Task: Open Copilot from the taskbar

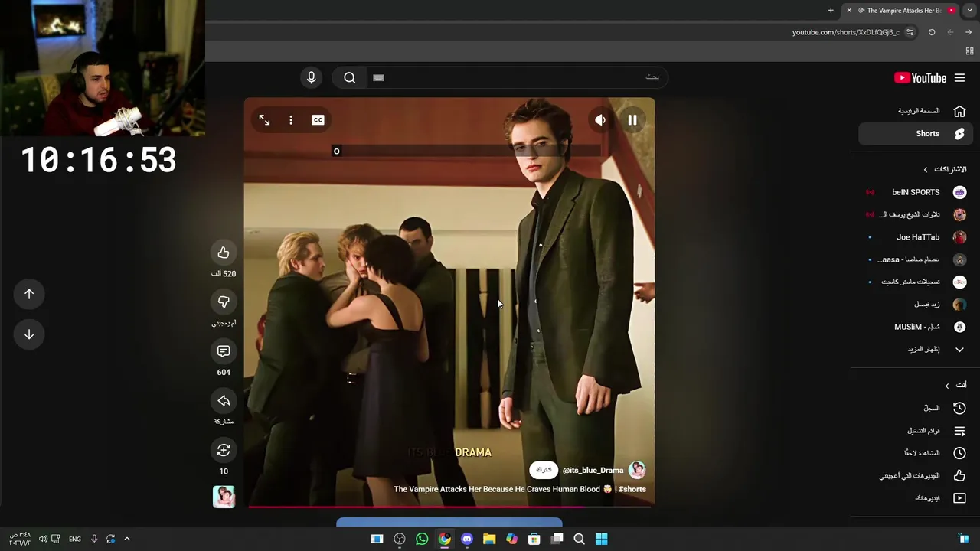Action: pyautogui.click(x=511, y=539)
